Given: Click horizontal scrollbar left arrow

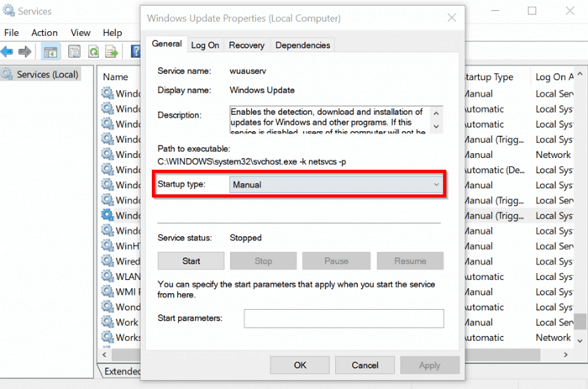Looking at the screenshot, I should click(x=105, y=355).
